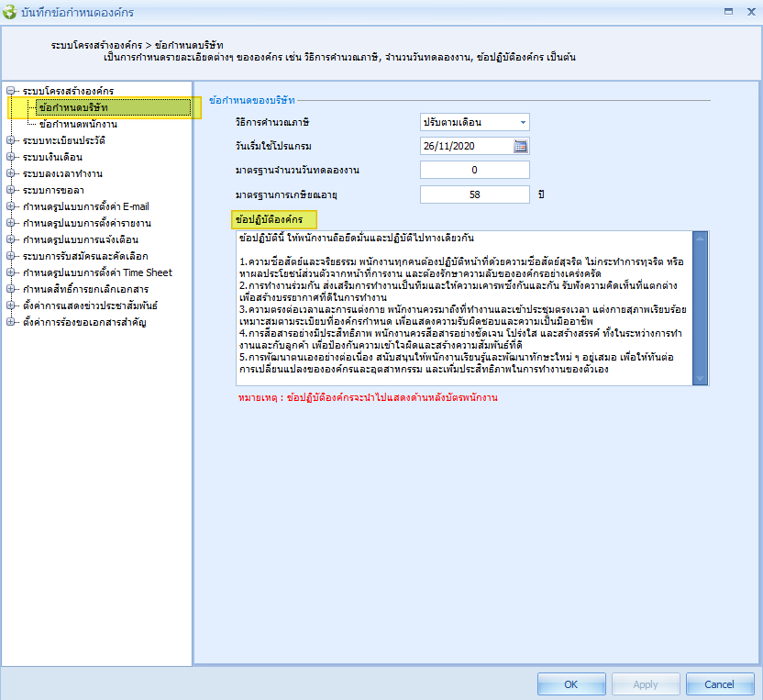
Task: Select ระบบลงเวลาทำงาน in the sidebar tree
Action: point(62,173)
